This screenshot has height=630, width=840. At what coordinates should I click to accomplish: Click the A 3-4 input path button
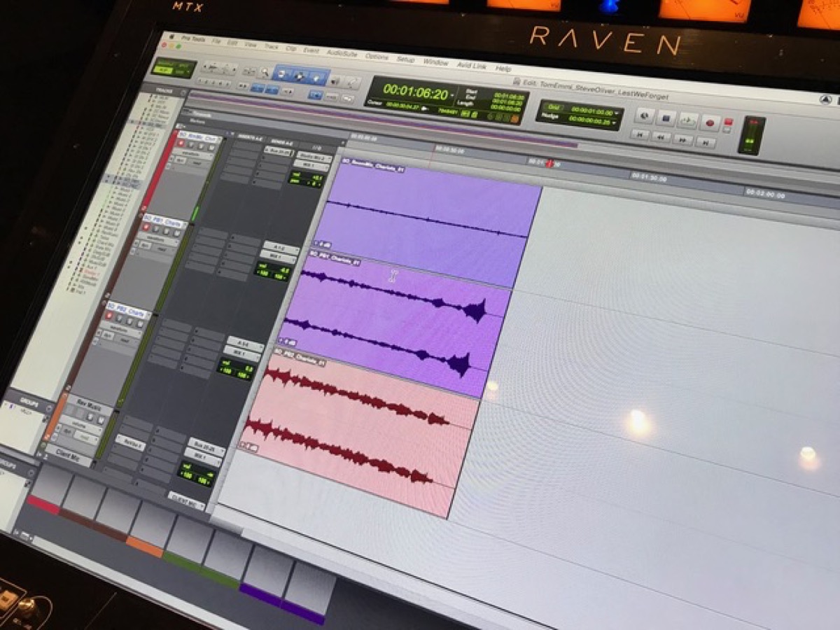246,346
